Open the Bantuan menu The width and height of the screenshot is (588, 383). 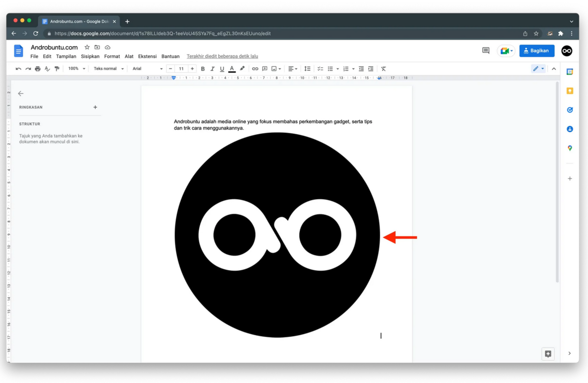click(170, 57)
